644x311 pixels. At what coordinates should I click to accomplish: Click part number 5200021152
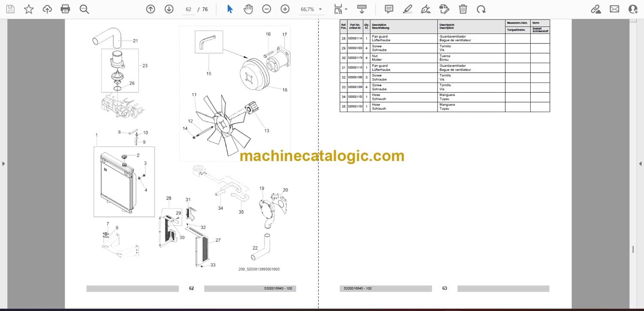point(355,97)
